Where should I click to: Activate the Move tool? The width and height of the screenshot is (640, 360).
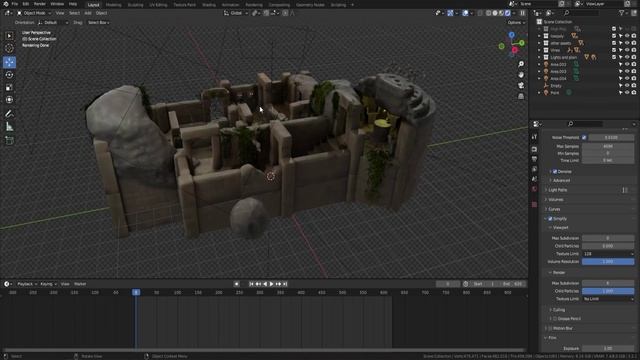click(x=9, y=62)
